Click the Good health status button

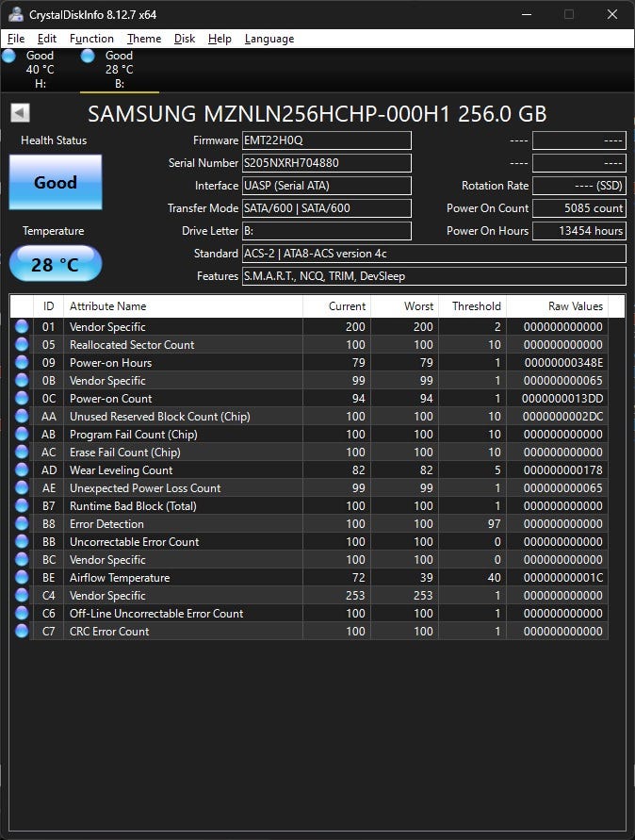56,182
